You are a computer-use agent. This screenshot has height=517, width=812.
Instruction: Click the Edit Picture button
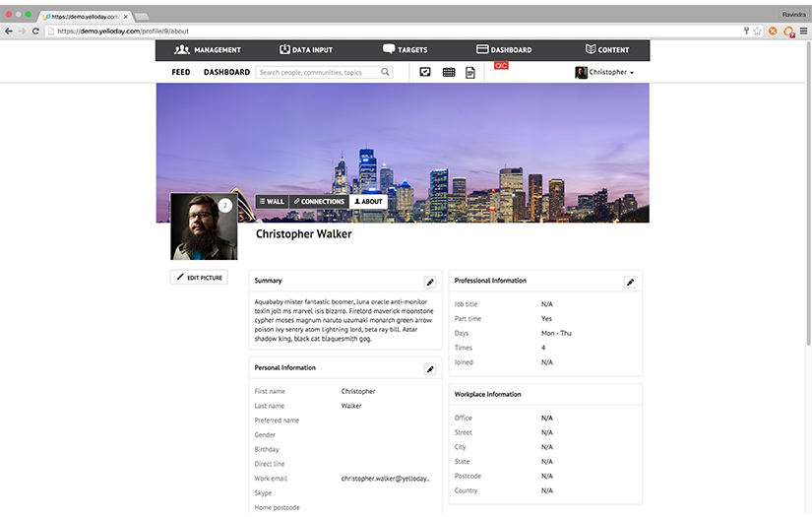click(x=200, y=277)
